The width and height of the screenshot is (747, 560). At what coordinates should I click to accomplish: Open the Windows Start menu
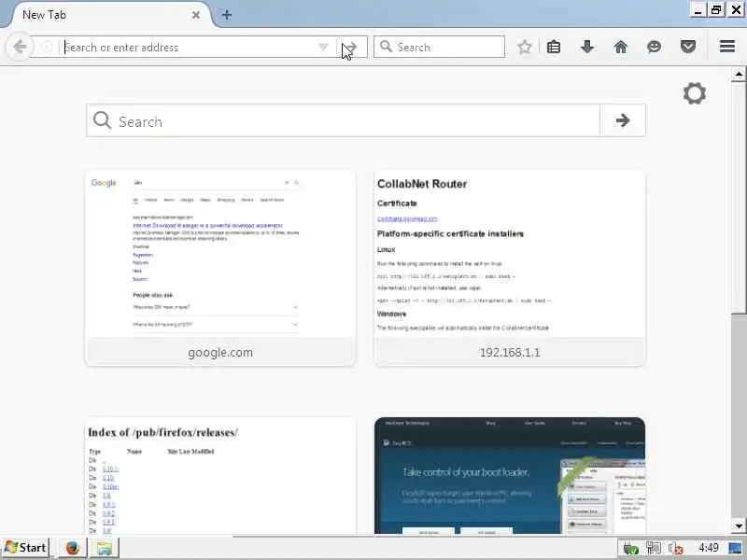click(25, 548)
